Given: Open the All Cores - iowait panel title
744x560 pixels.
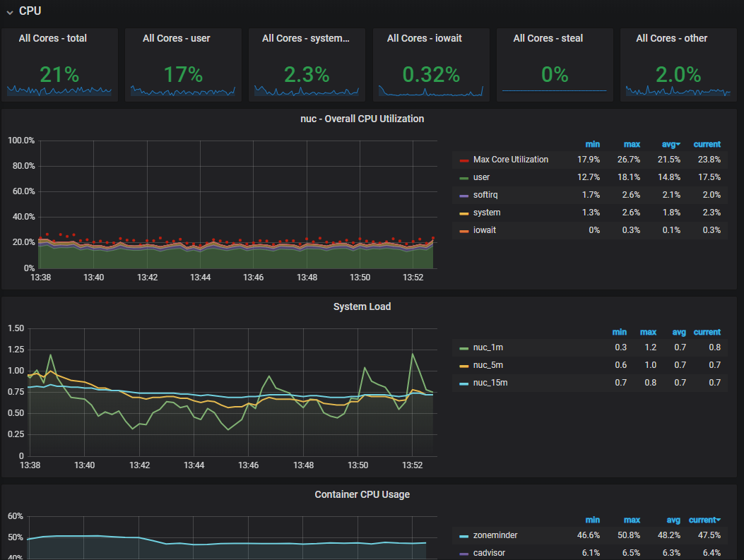Looking at the screenshot, I should click(424, 38).
